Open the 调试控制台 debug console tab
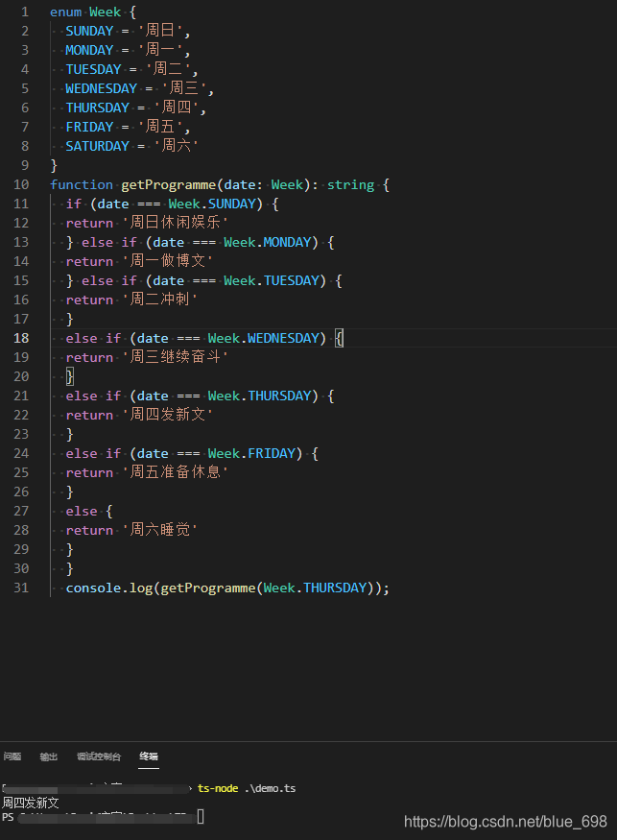 click(x=99, y=756)
